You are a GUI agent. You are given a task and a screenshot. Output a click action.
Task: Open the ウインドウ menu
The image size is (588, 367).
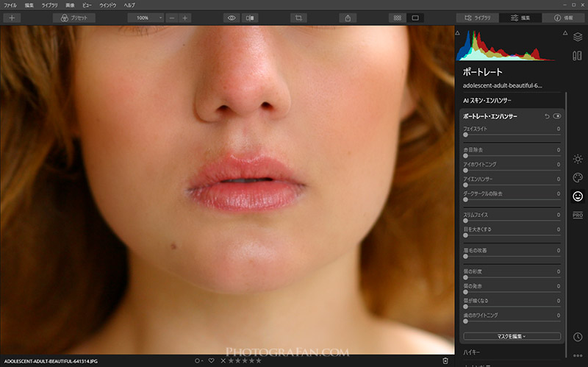[x=107, y=5]
